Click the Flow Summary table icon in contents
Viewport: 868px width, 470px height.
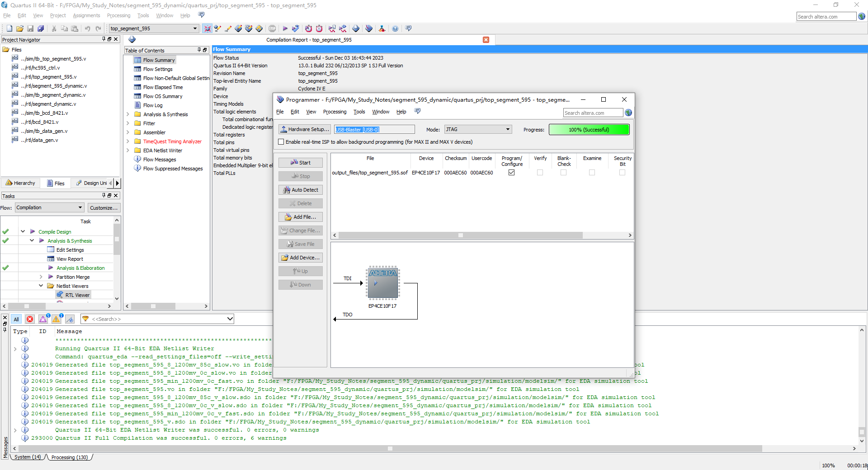click(137, 60)
